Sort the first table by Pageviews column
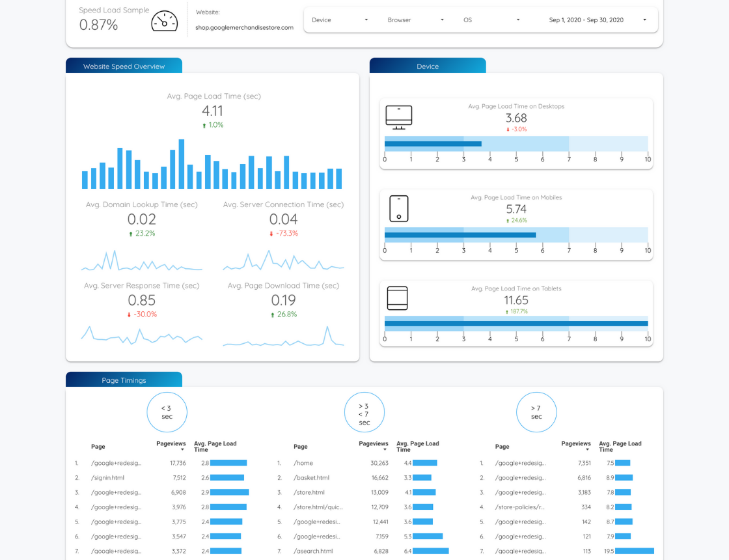Viewport: 729px width, 560px height. pyautogui.click(x=171, y=444)
